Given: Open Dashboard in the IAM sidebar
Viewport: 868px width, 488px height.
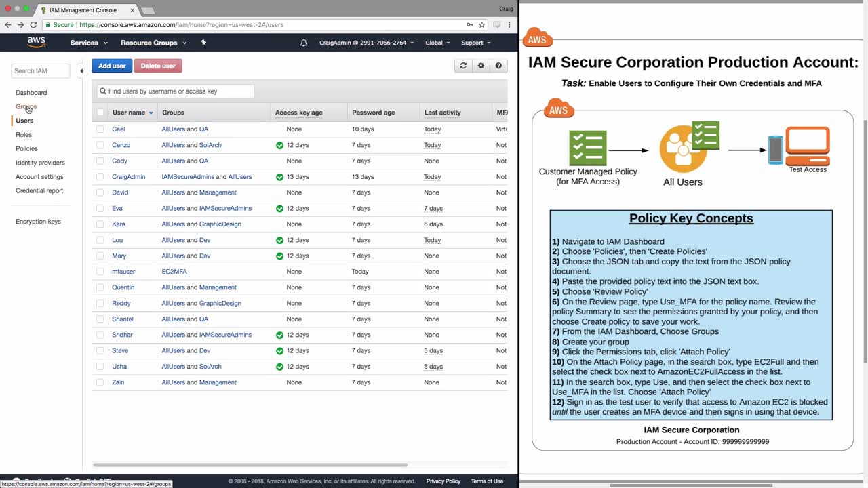Looking at the screenshot, I should coord(31,93).
